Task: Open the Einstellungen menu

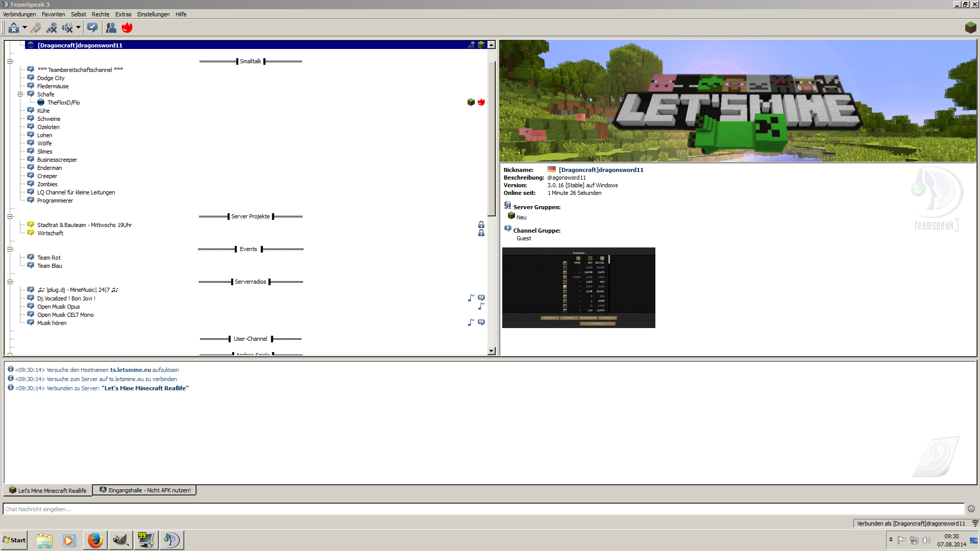Action: 153,14
